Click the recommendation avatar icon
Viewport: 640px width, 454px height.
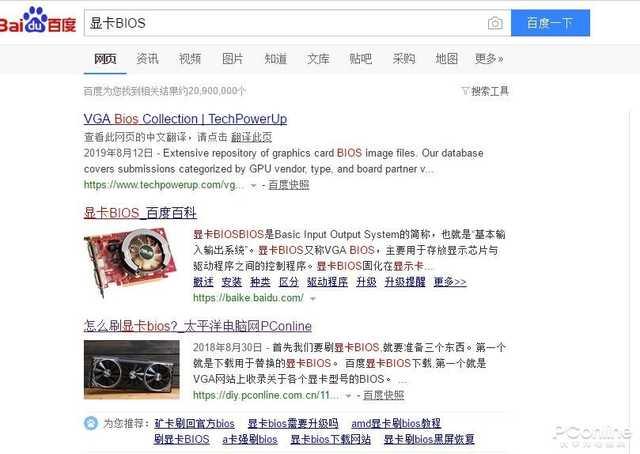(91, 423)
